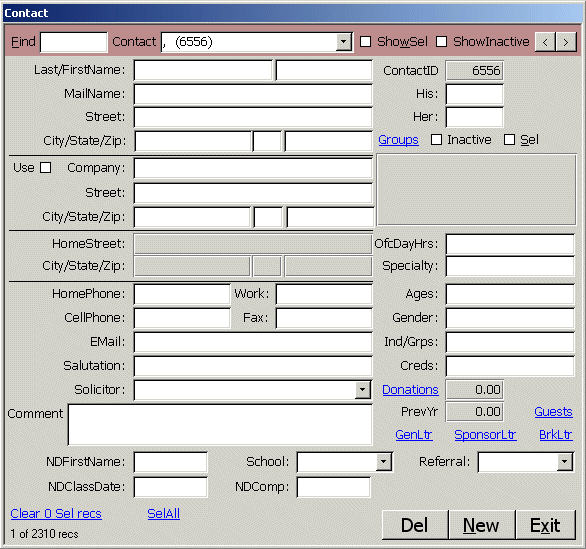Click the Fax number field
This screenshot has height=549, width=586.
(324, 318)
